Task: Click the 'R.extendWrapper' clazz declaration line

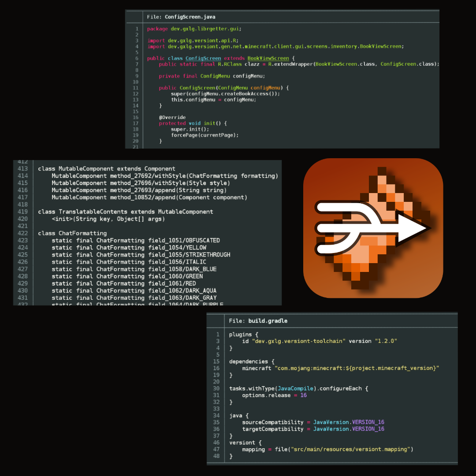Action: (x=299, y=64)
